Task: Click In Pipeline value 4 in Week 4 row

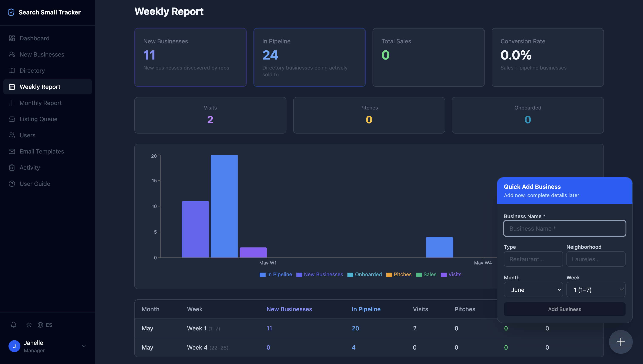Action: tap(353, 347)
